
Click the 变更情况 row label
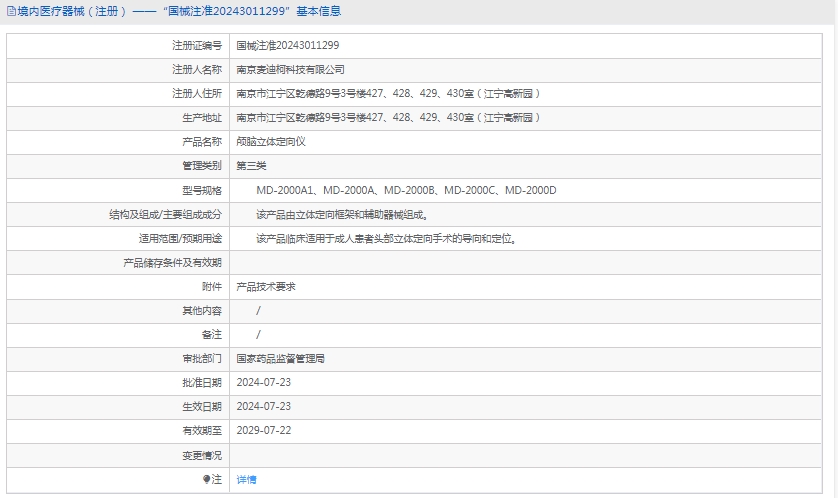click(x=201, y=455)
